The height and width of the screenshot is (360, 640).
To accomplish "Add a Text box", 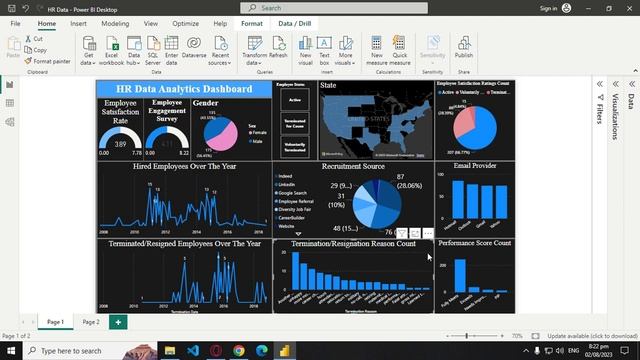I will click(324, 51).
